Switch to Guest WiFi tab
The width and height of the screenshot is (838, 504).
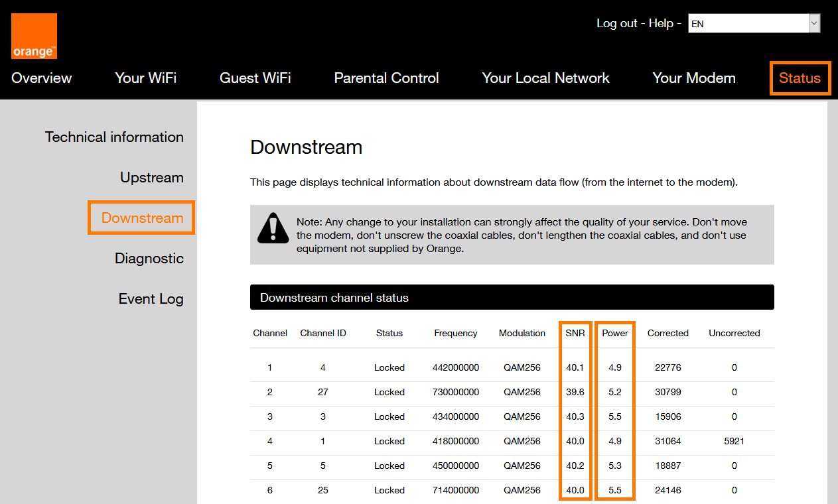click(255, 78)
